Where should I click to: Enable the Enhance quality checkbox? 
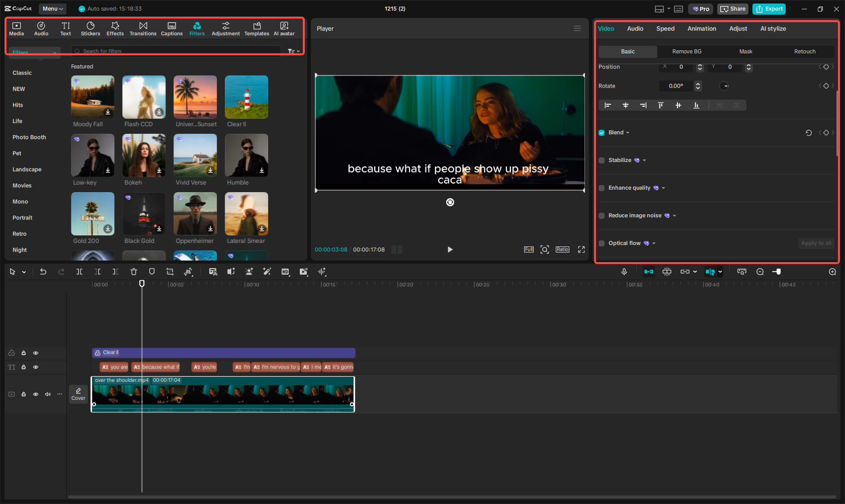pos(602,188)
